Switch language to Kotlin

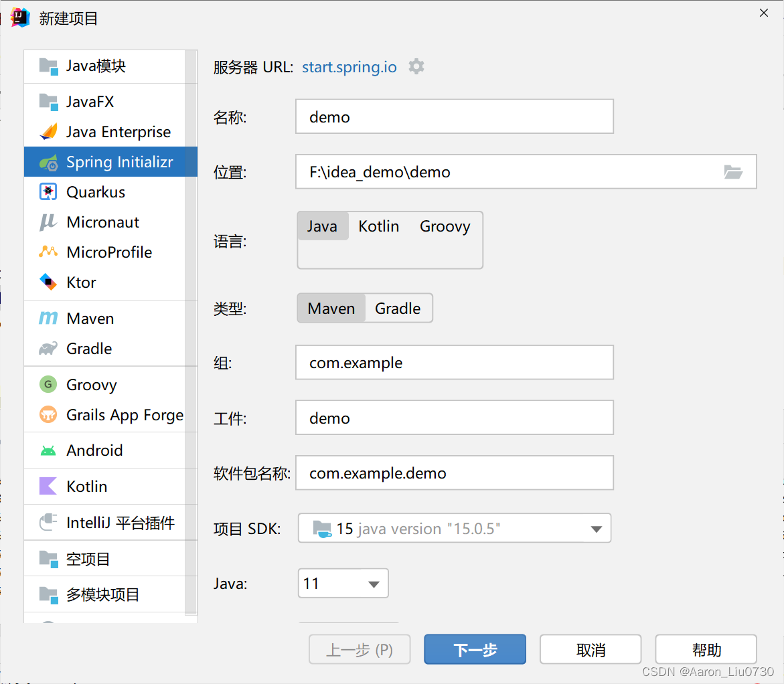pyautogui.click(x=378, y=226)
